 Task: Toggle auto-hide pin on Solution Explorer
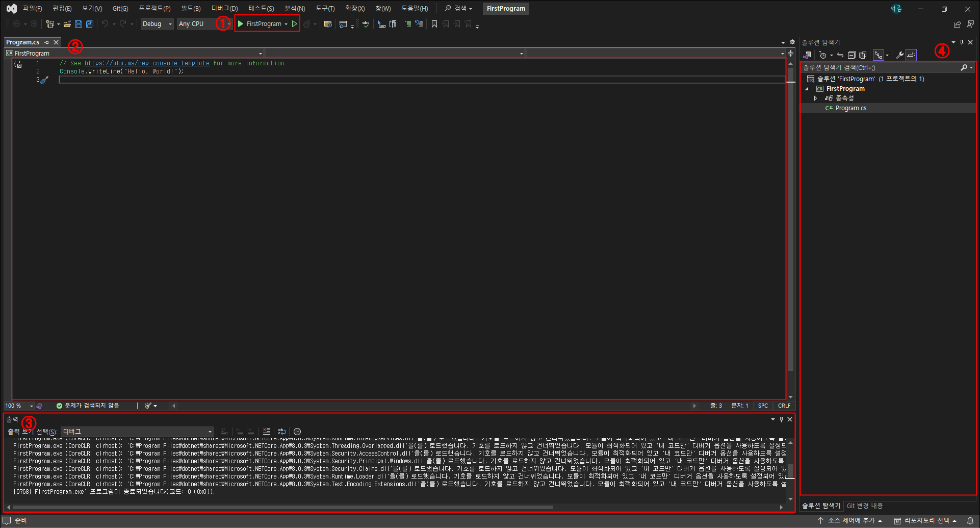962,42
